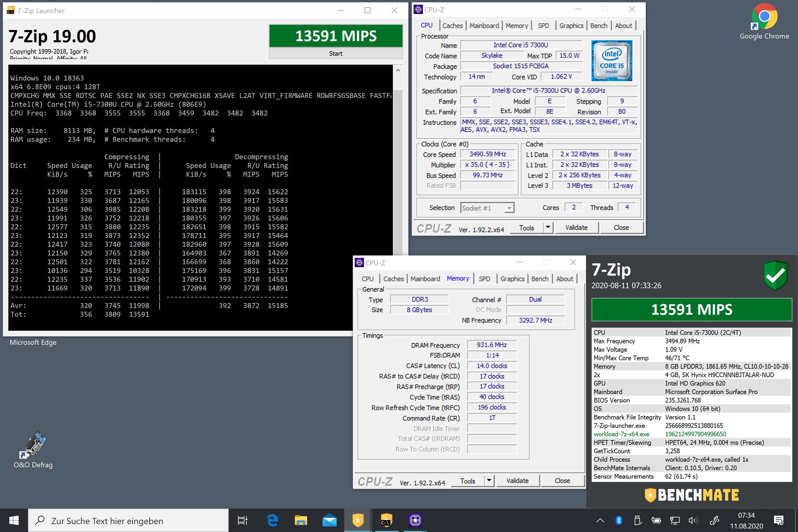Close top CPU-Z via Close button

click(621, 228)
